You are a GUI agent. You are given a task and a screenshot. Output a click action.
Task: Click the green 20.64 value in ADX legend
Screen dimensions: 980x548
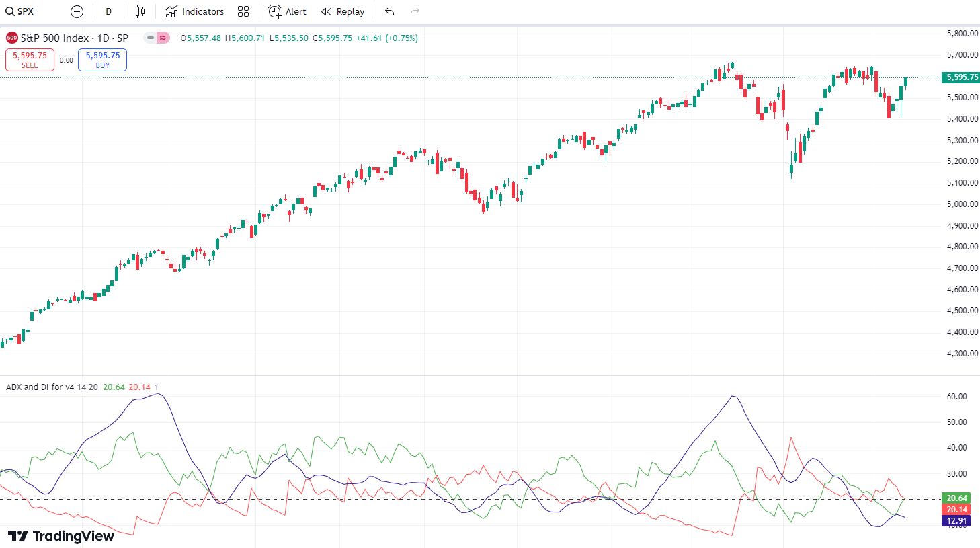114,387
